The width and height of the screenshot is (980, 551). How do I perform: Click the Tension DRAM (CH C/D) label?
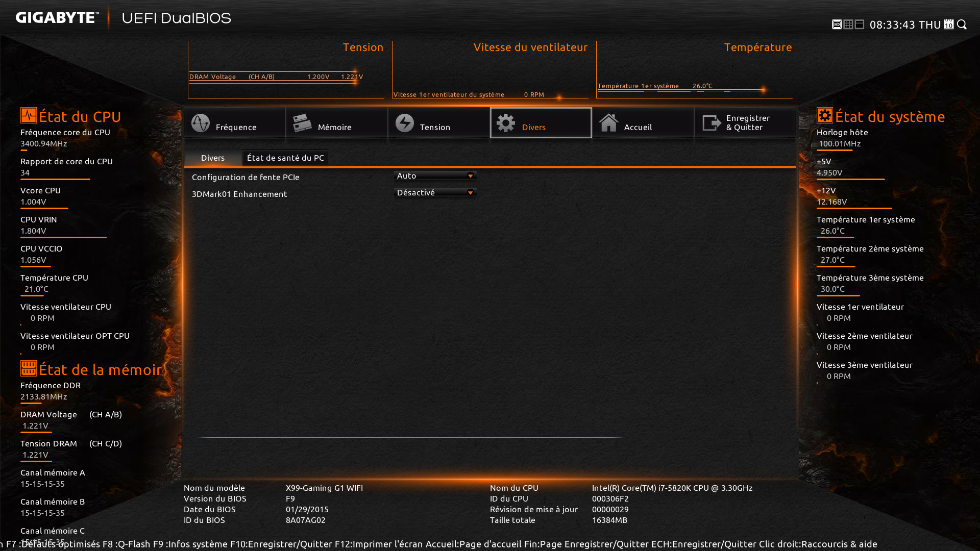click(71, 443)
